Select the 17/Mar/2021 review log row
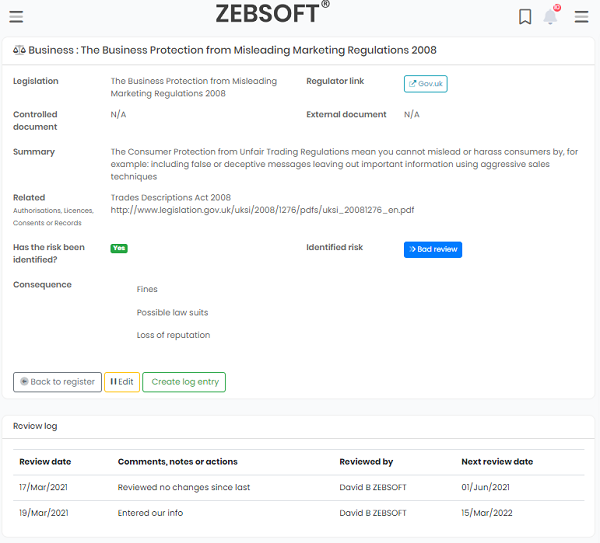The height and width of the screenshot is (543, 600). tap(298, 488)
